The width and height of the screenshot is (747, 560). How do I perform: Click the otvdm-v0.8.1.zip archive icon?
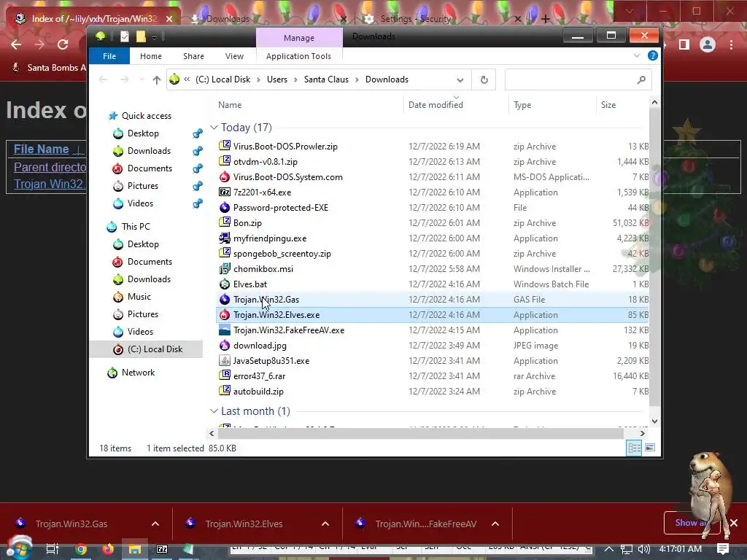[225, 161]
